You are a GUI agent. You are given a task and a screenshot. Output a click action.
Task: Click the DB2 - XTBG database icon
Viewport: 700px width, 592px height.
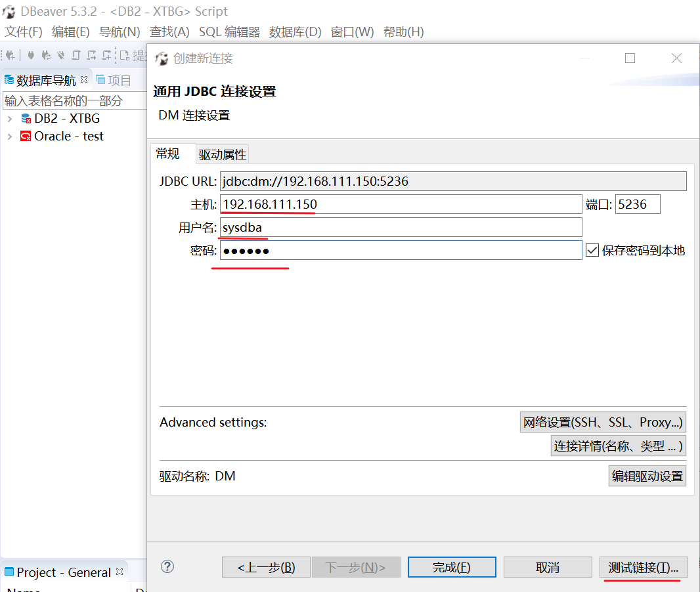tap(26, 118)
